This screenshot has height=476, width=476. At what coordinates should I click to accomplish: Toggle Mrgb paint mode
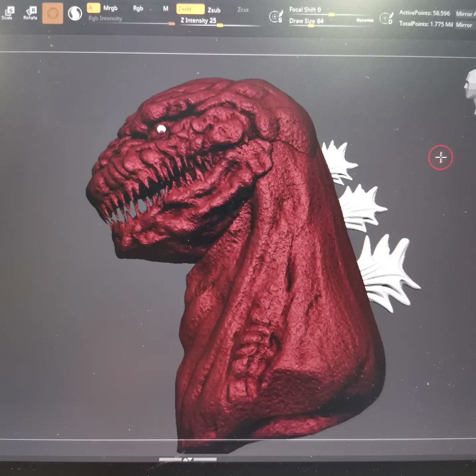click(x=110, y=8)
